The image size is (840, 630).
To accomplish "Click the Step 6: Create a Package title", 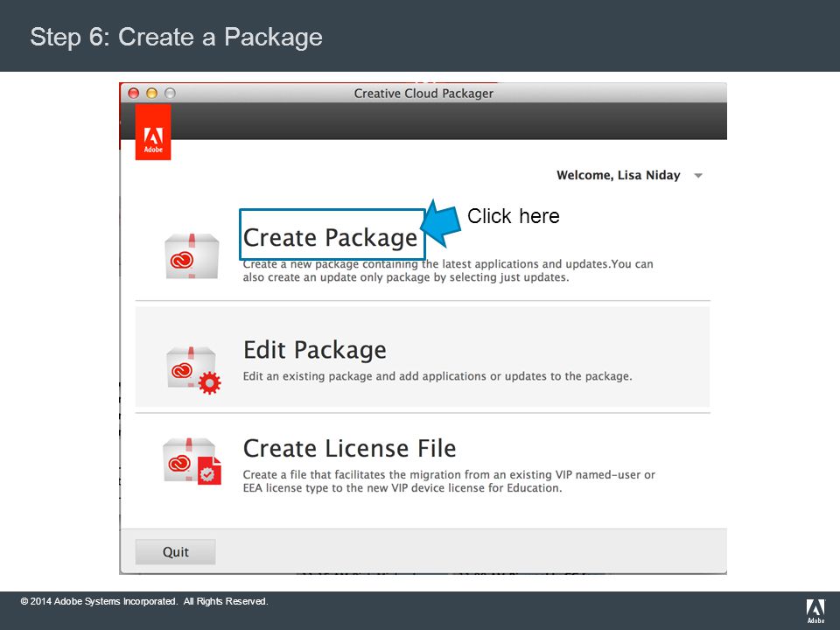I will tap(176, 37).
